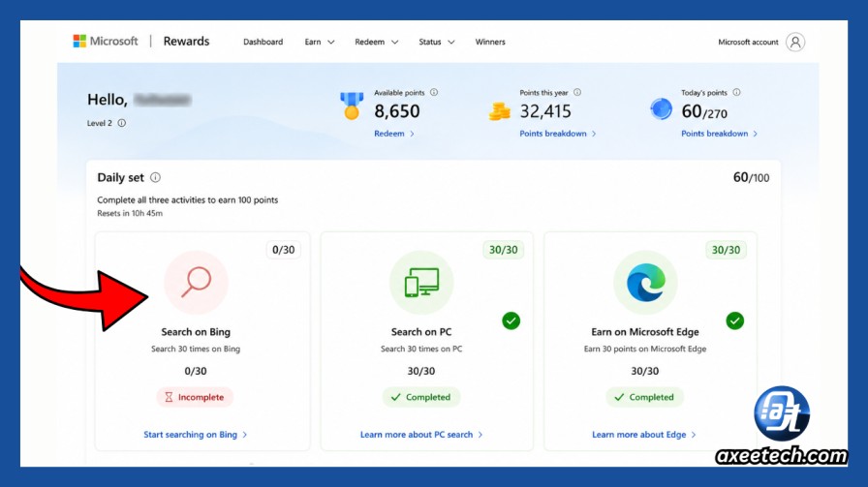Screen dimensions: 868x487
Task: Open Points breakdown under Today's points
Action: (719, 134)
